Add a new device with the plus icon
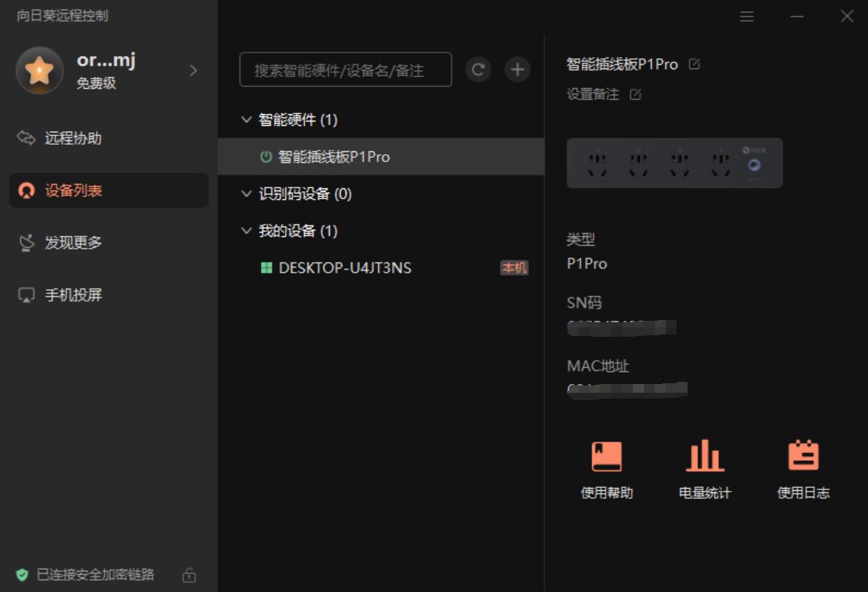 pyautogui.click(x=517, y=69)
